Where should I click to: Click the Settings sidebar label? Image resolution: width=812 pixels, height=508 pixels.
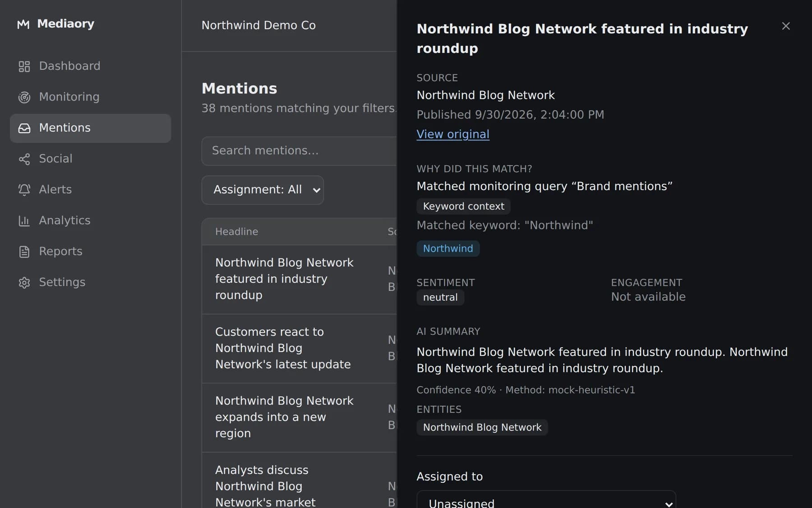click(x=62, y=283)
